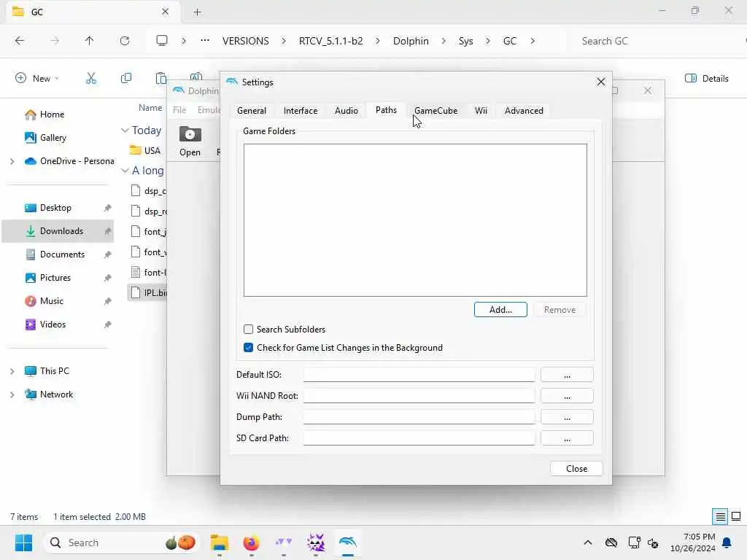Click the grayed Remove button
Image resolution: width=747 pixels, height=560 pixels.
coord(560,309)
